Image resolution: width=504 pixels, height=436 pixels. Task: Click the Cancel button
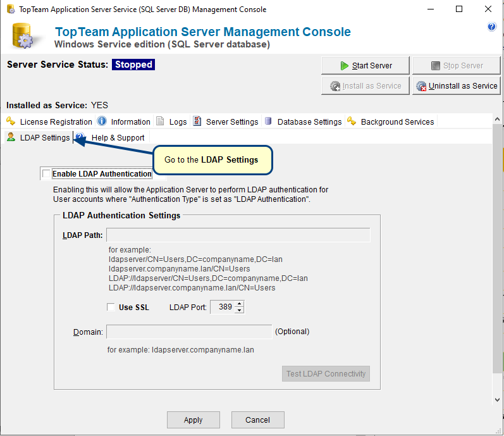pyautogui.click(x=258, y=420)
